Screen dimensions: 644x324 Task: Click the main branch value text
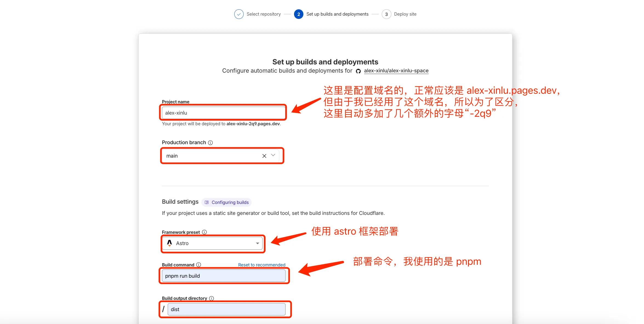click(172, 156)
